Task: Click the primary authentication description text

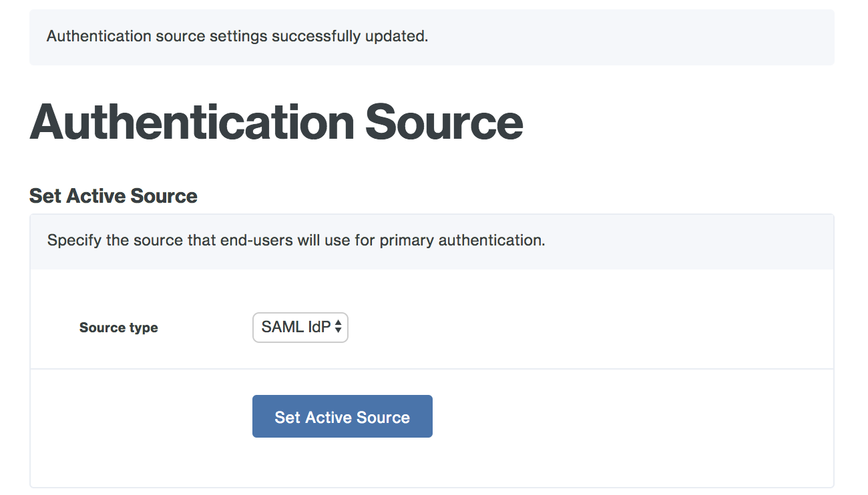Action: [x=296, y=240]
